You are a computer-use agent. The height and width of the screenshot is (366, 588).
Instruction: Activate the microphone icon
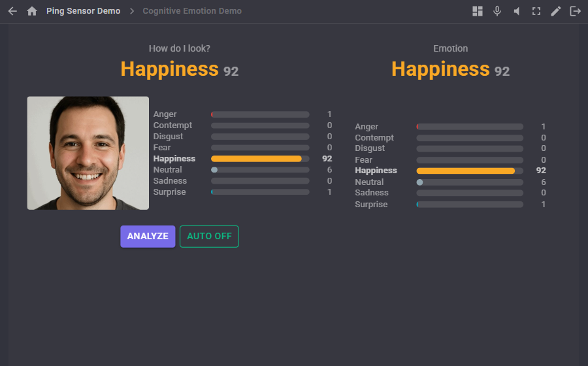497,11
